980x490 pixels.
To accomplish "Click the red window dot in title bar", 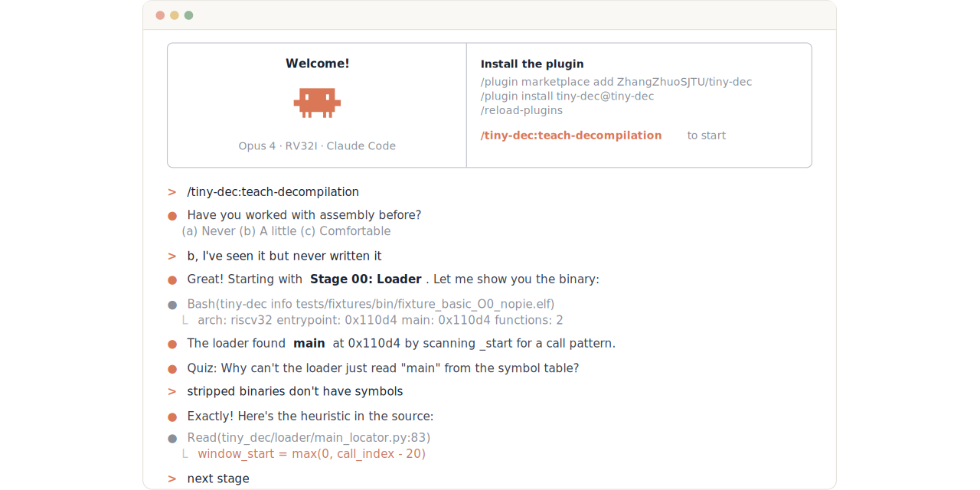I will click(160, 15).
